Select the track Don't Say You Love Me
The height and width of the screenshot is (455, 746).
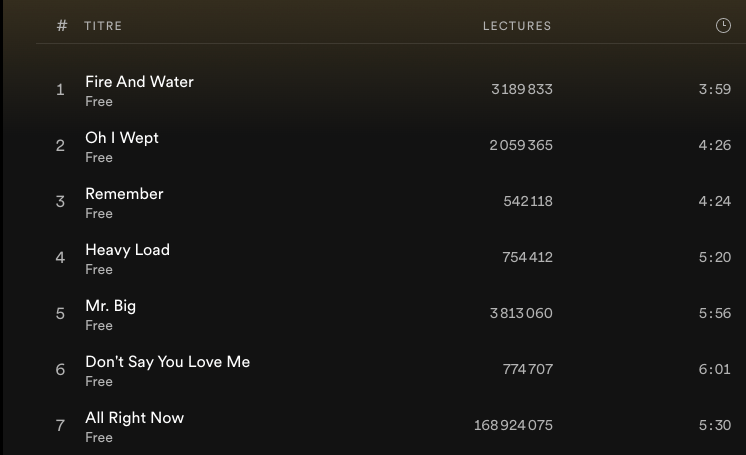point(167,362)
